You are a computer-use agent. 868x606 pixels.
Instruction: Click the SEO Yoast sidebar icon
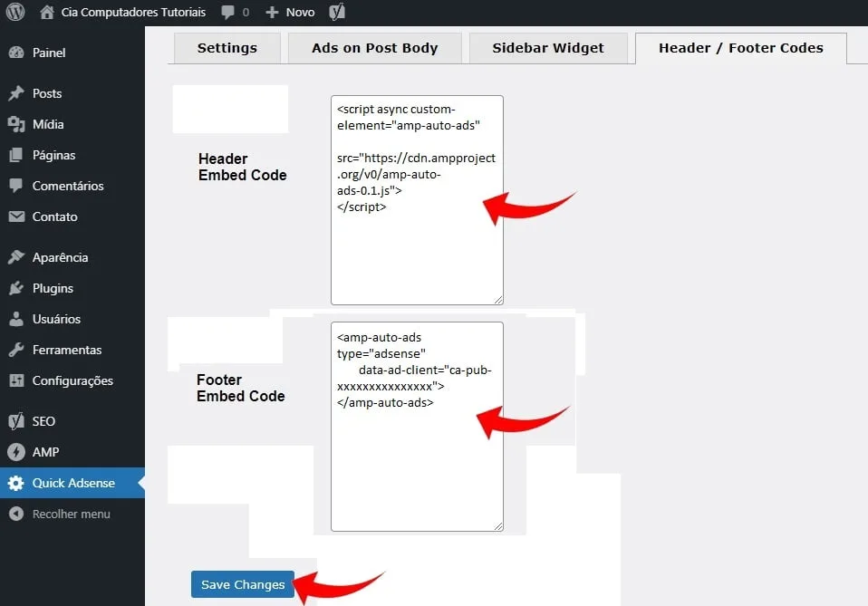click(x=16, y=421)
